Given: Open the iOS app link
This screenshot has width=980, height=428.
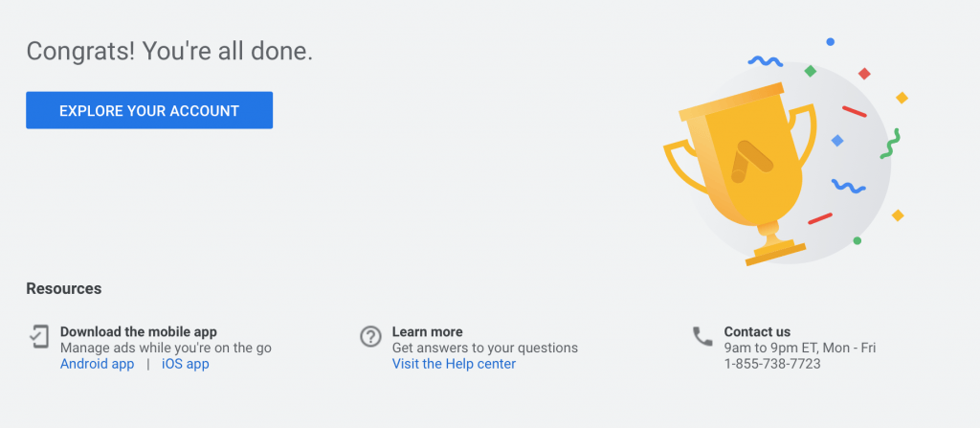Looking at the screenshot, I should click(x=185, y=364).
